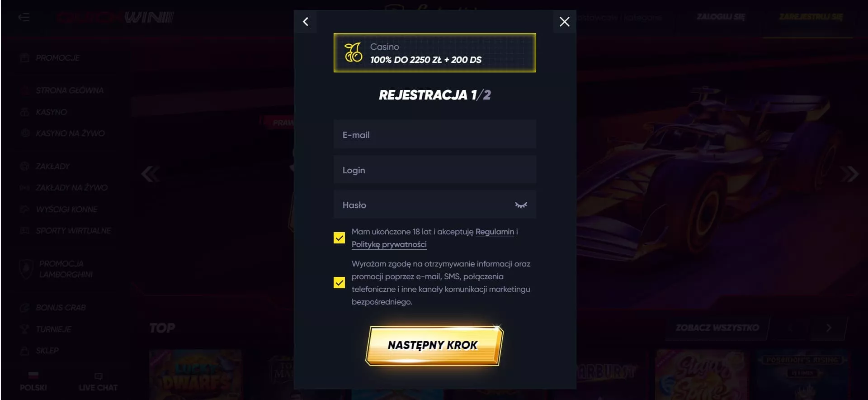
Task: Open the Politykę prywatności link
Action: tap(389, 244)
